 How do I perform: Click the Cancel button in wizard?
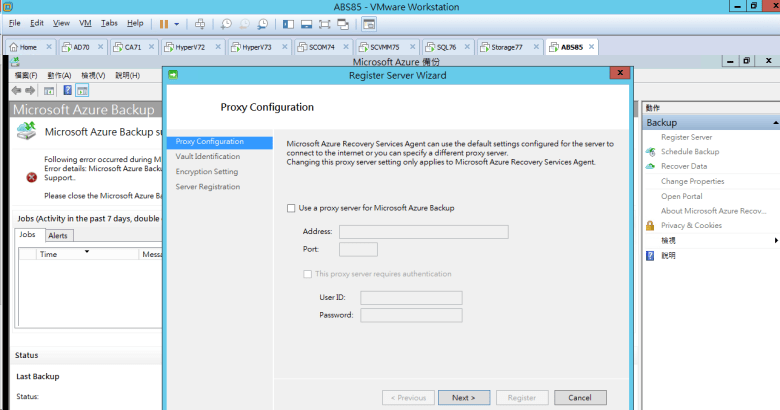(580, 397)
